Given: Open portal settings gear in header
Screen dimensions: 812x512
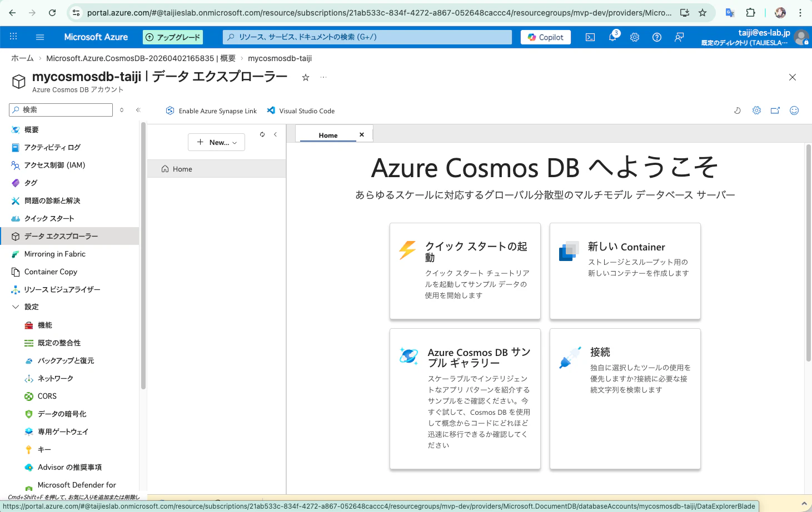Looking at the screenshot, I should [x=635, y=37].
